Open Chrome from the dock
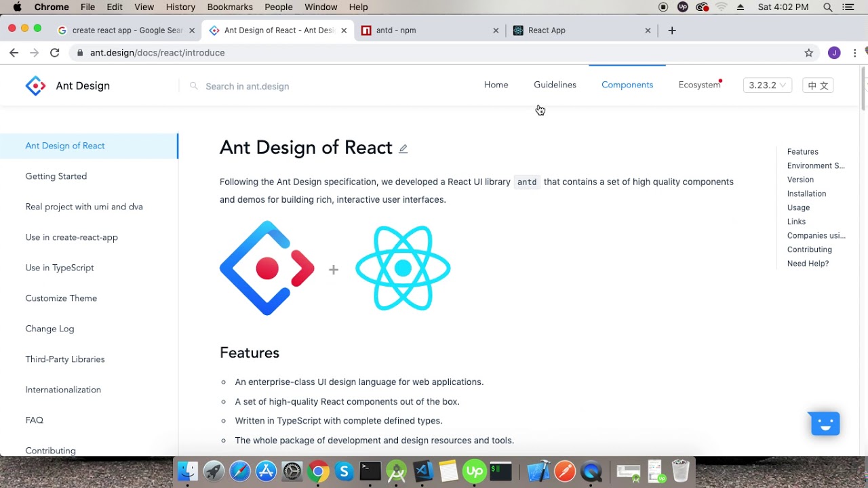 318,471
